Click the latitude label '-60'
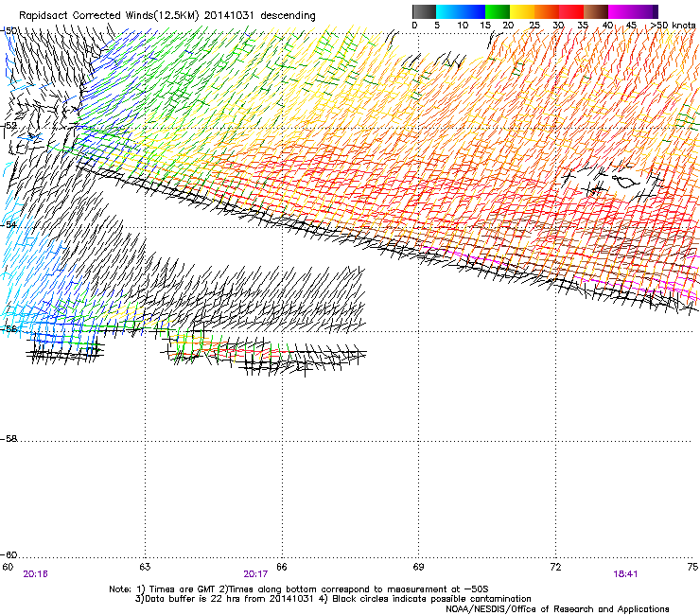Viewport: 700px width, 615px height. [x=9, y=554]
